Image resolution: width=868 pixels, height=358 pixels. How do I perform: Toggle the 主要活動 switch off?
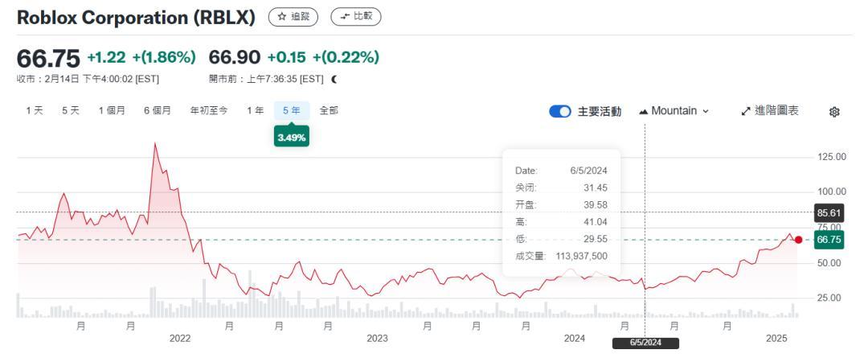coord(559,111)
